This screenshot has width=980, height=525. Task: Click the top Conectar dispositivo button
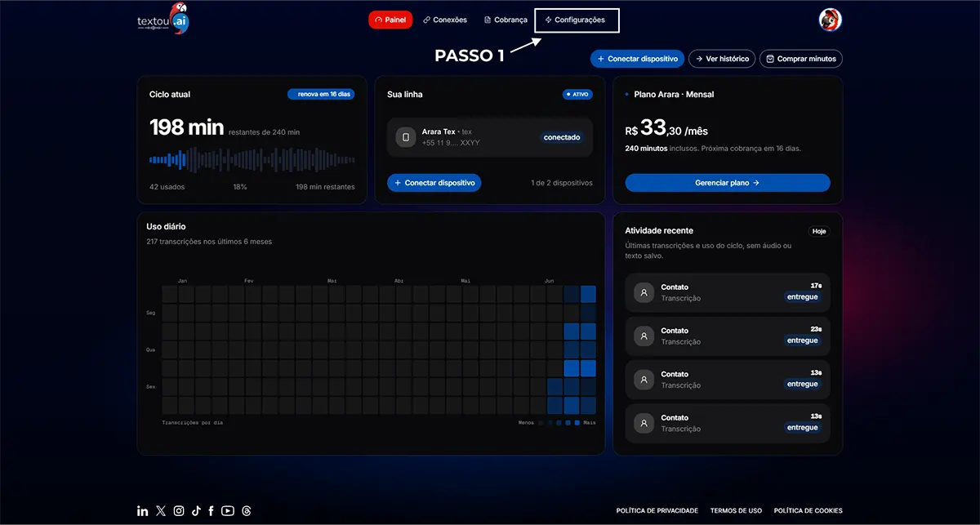pos(638,59)
